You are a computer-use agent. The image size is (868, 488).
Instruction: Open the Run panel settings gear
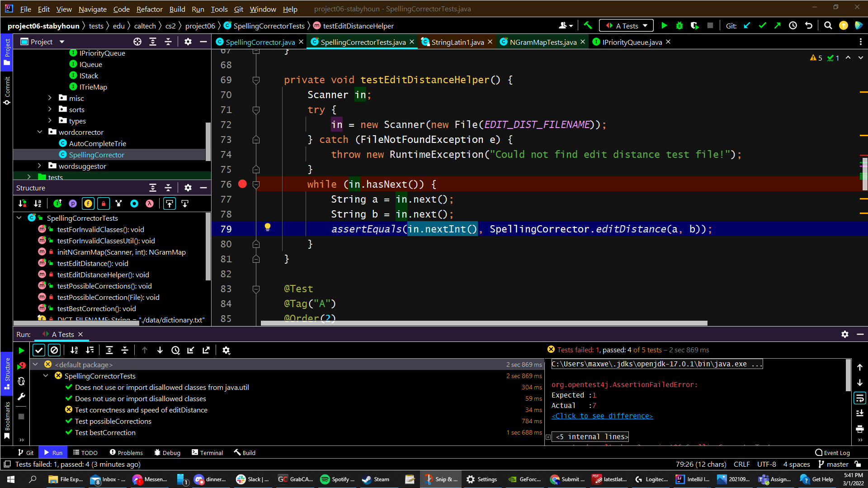pos(844,334)
